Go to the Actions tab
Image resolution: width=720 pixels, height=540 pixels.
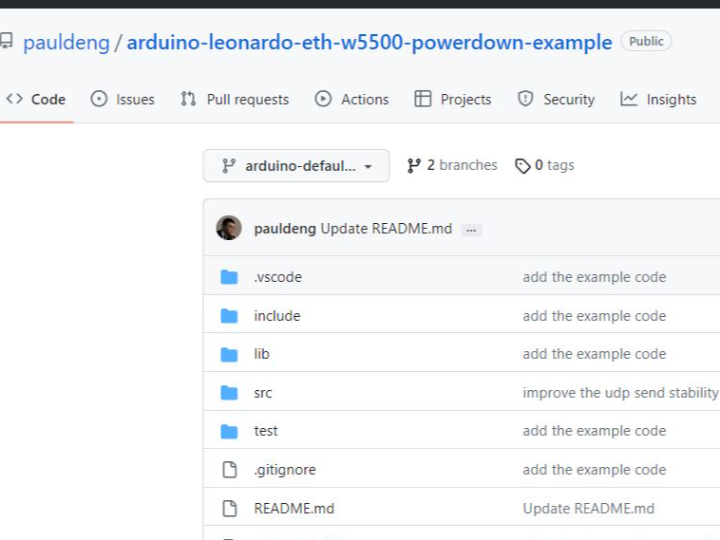352,99
